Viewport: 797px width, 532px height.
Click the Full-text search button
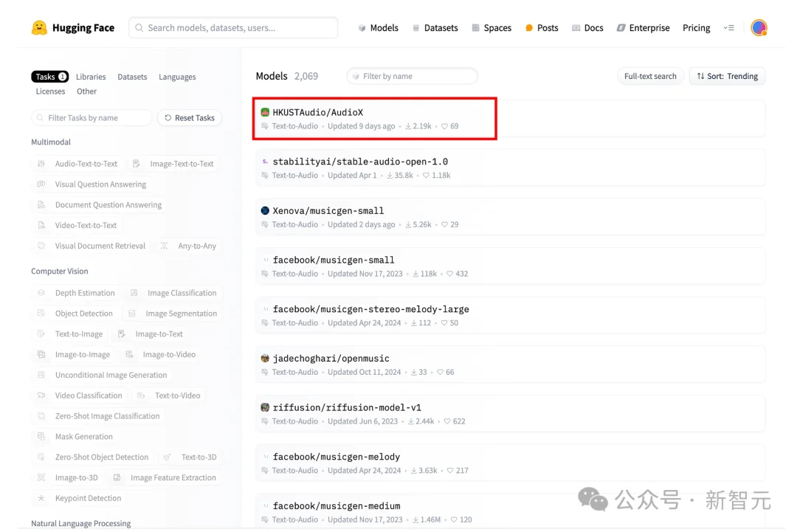pyautogui.click(x=649, y=76)
